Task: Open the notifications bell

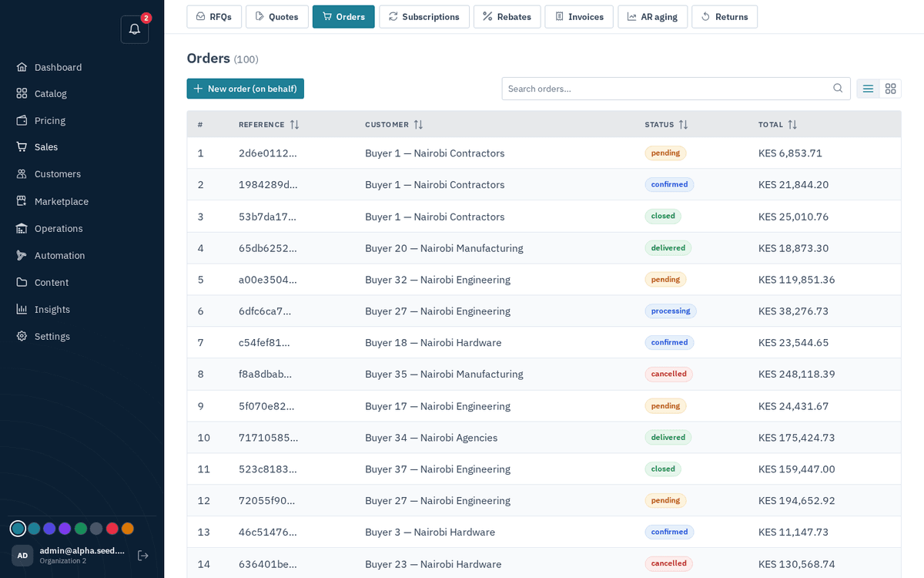Action: coord(135,29)
